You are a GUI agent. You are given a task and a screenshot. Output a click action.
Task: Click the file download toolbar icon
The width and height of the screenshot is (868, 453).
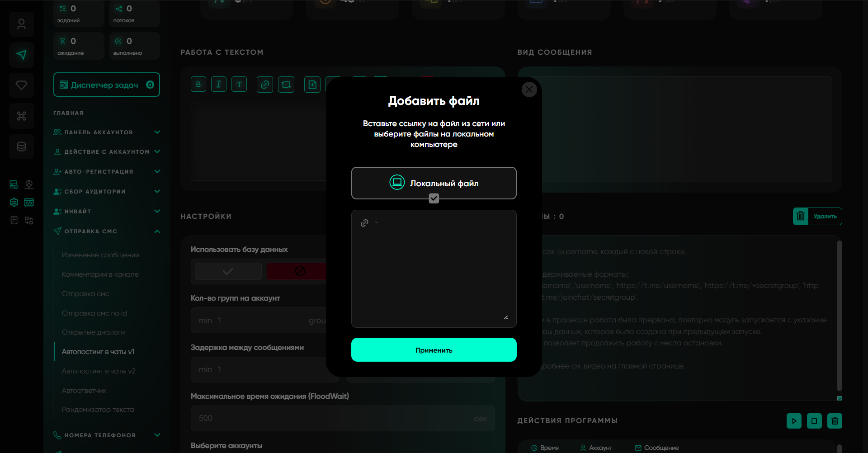312,85
